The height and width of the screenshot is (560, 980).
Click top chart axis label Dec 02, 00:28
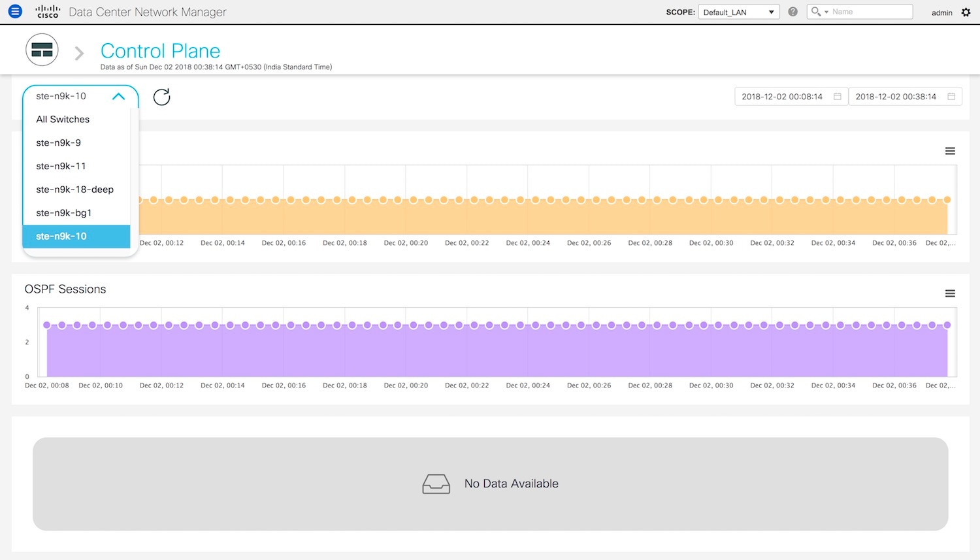coord(650,243)
